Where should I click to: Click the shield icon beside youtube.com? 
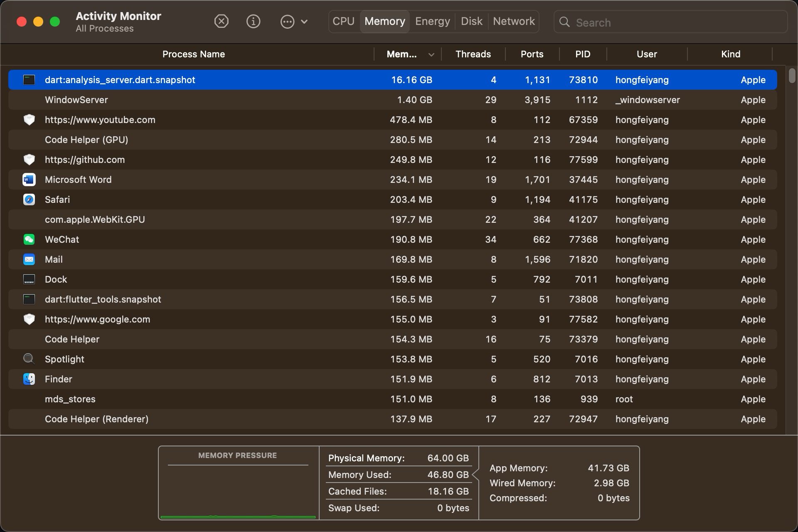[x=29, y=120]
